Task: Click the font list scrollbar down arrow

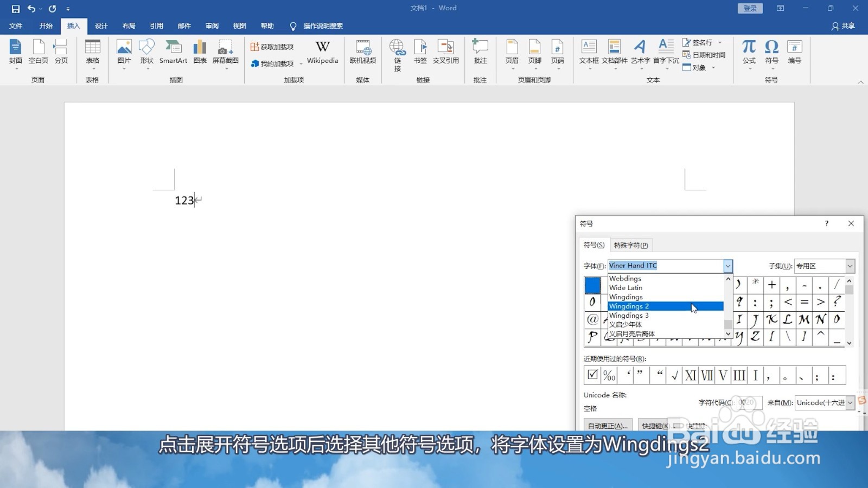Action: [x=728, y=333]
